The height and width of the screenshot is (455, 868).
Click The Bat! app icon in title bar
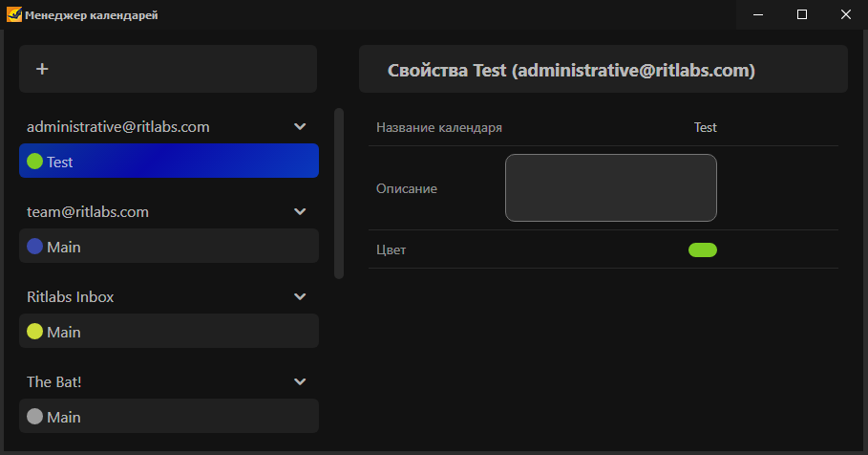tap(13, 14)
